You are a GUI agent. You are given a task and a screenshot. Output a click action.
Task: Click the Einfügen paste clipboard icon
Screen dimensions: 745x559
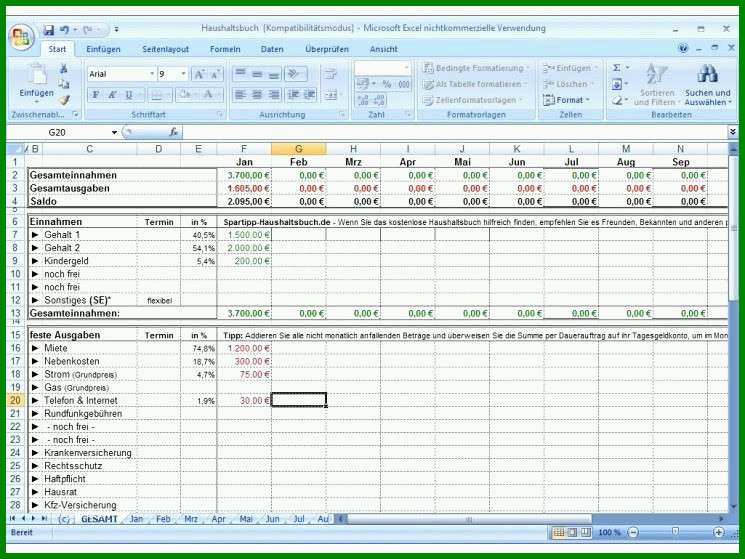point(37,76)
